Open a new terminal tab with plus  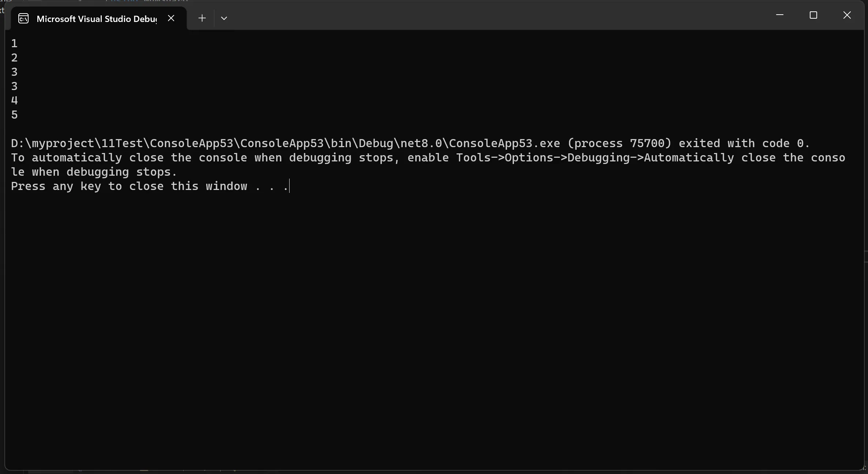click(x=202, y=18)
